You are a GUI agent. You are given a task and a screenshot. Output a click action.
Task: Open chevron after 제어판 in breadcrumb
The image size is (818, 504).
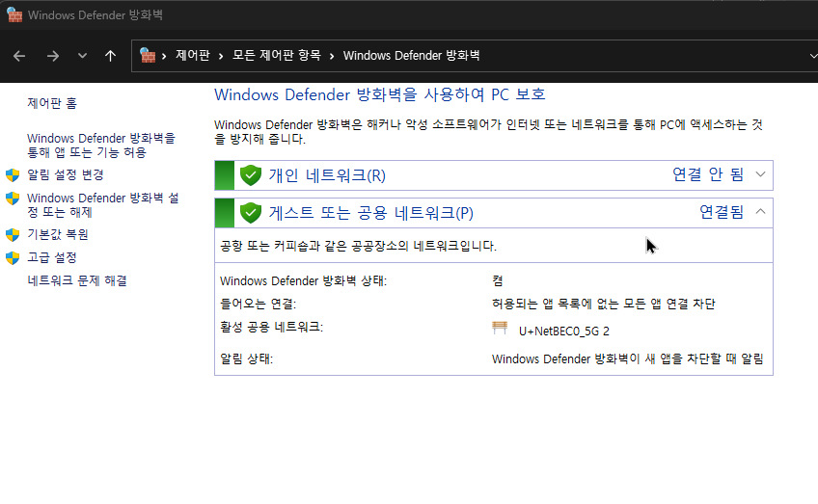(221, 56)
